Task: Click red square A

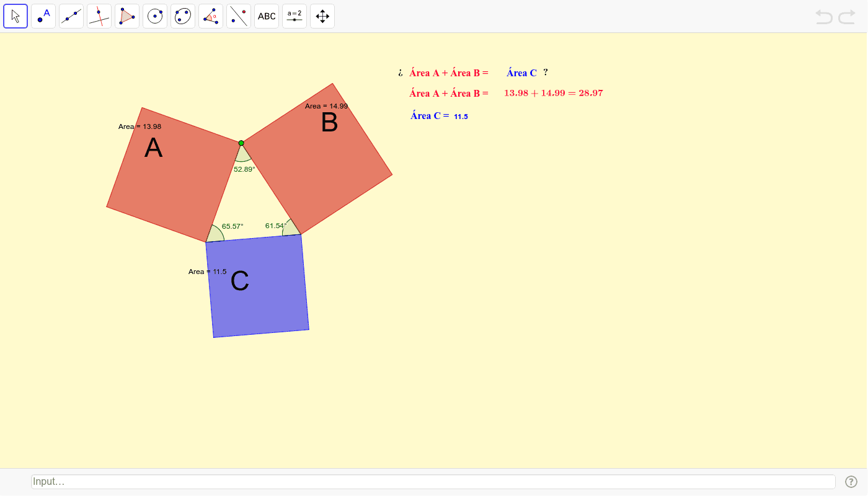Action: click(174, 174)
